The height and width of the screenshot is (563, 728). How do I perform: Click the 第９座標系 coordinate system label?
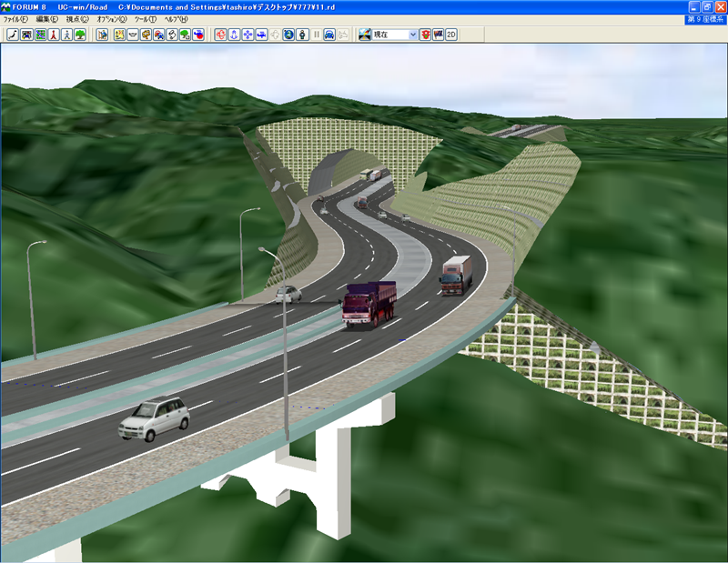705,19
